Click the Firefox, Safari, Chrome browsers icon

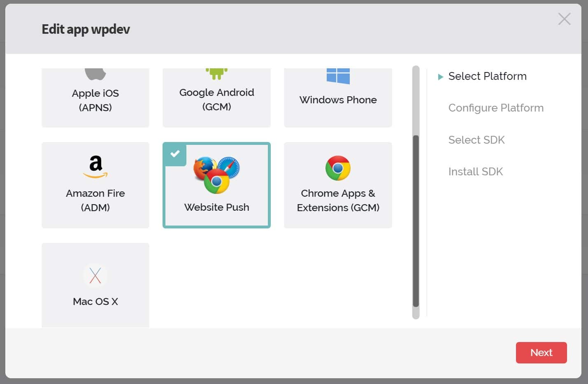click(x=216, y=175)
